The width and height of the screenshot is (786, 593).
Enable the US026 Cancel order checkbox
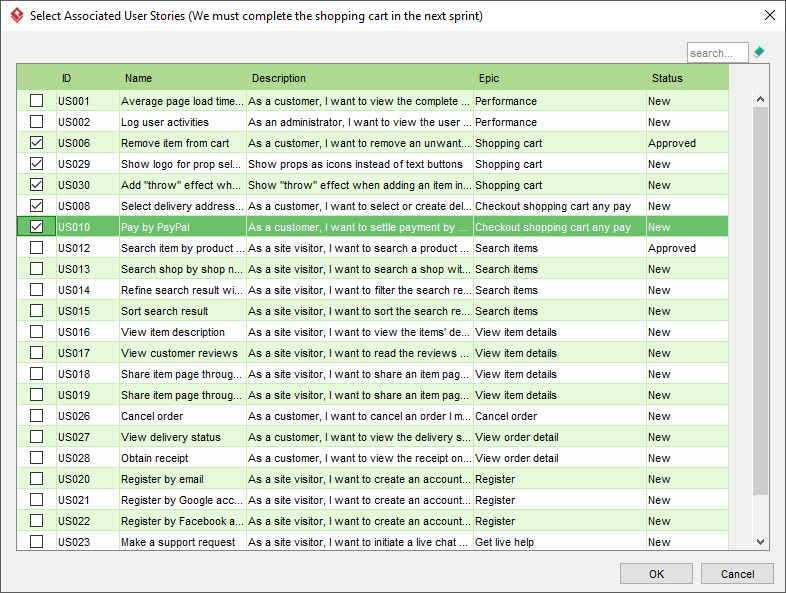point(36,416)
